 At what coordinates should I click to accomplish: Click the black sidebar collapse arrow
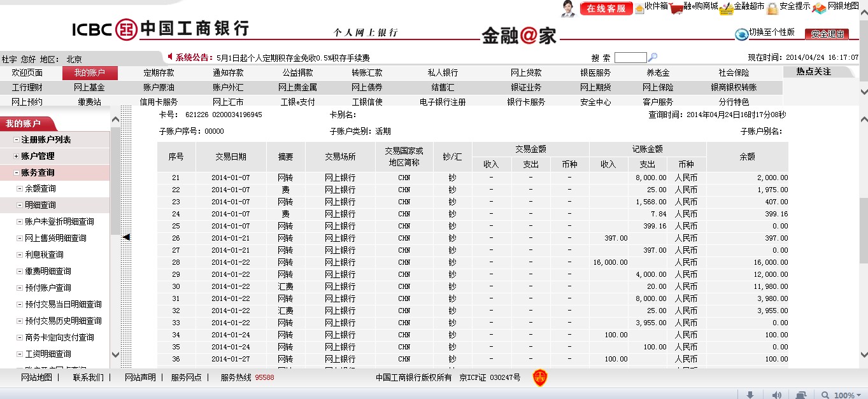[126, 237]
